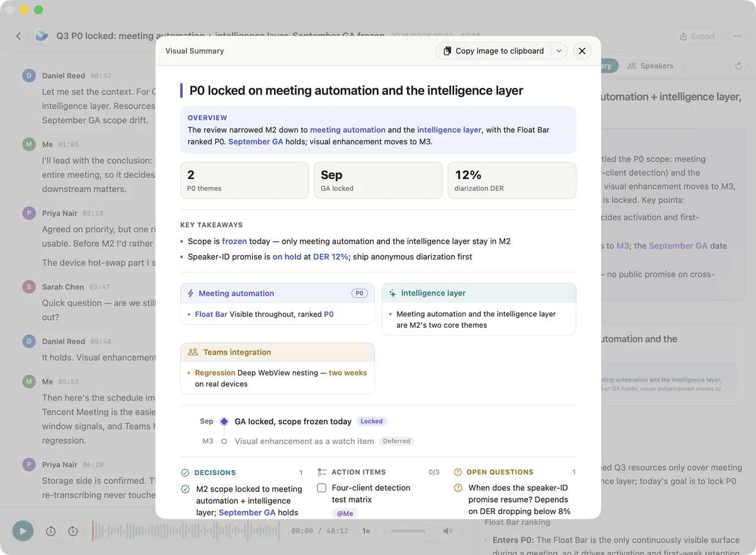
Task: Click the check icon beside M2 scope decision
Action: click(185, 489)
